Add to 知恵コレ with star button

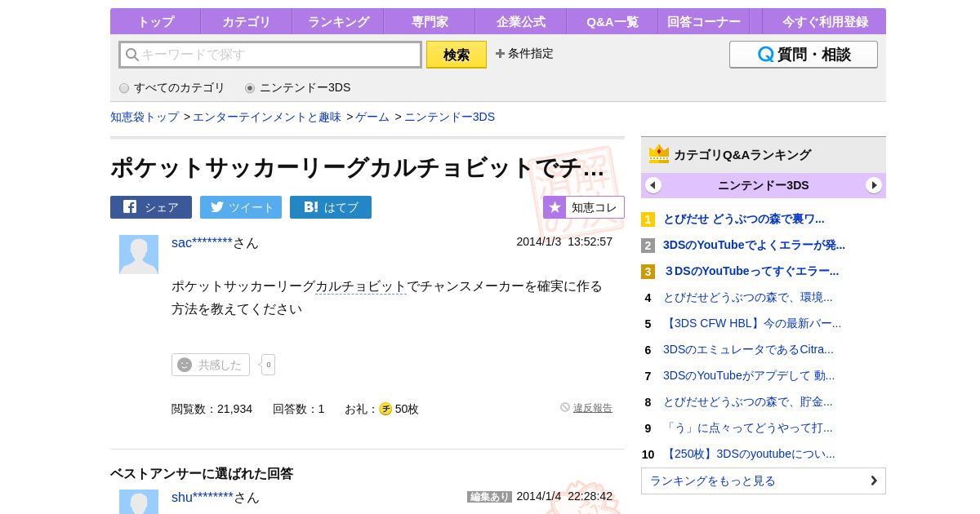coord(584,207)
